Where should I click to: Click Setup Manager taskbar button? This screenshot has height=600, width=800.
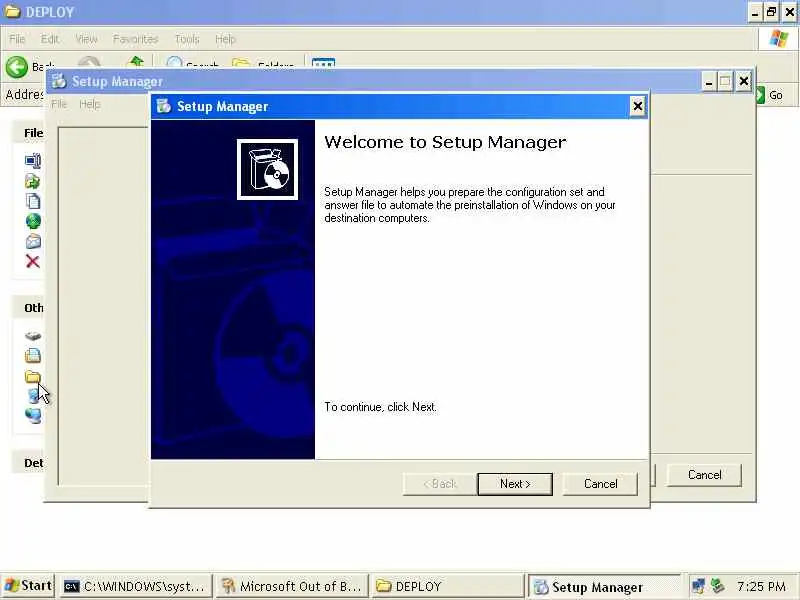pyautogui.click(x=604, y=587)
